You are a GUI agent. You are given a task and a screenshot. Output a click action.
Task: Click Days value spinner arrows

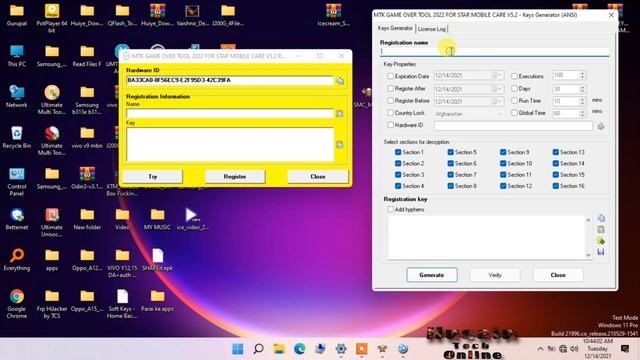582,89
